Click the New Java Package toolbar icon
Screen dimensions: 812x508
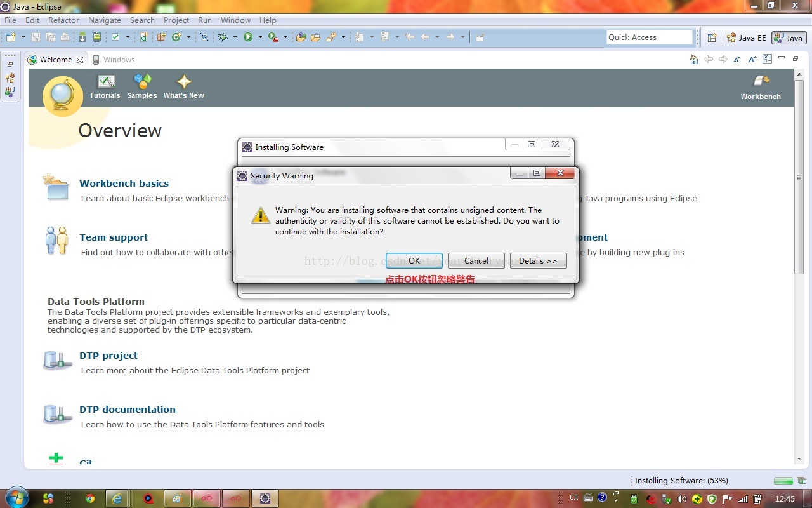pyautogui.click(x=160, y=37)
